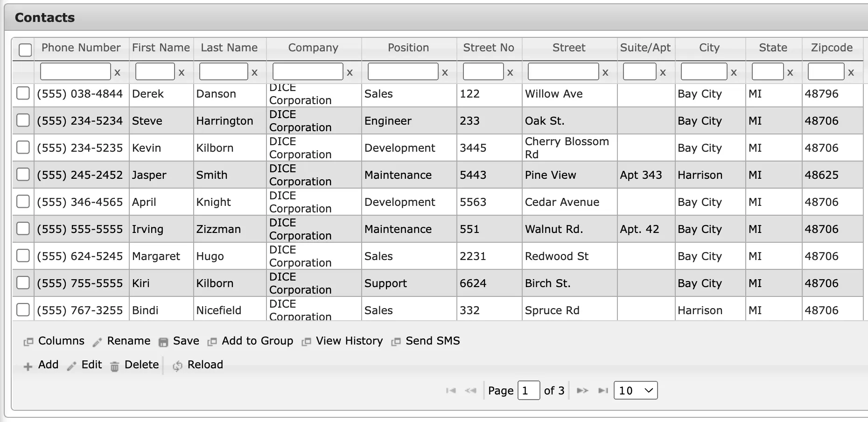Clear the Street No filter with x
The image size is (868, 422).
click(511, 72)
